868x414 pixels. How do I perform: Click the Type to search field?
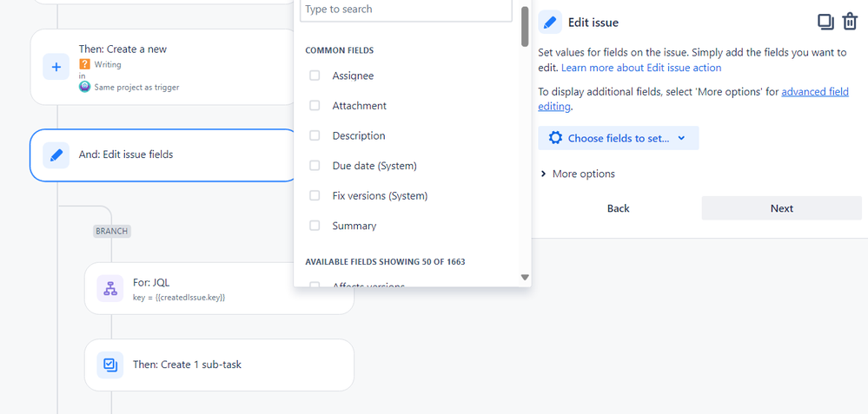click(406, 10)
